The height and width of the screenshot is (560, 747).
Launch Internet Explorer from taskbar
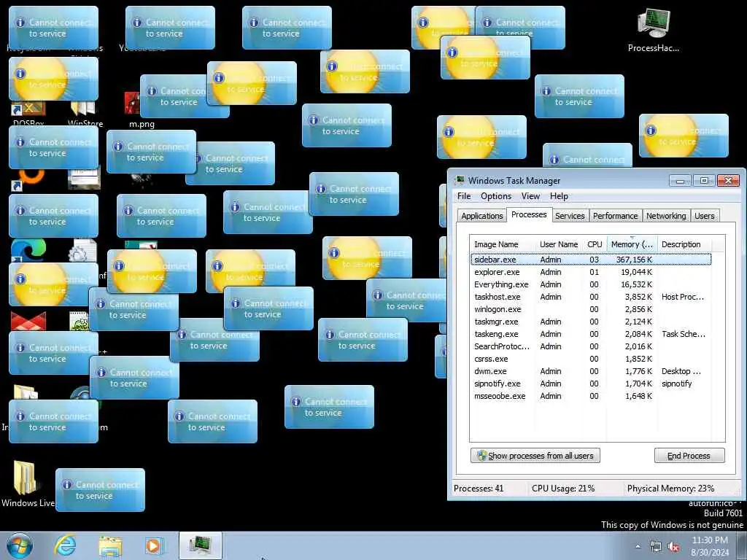coord(65,545)
